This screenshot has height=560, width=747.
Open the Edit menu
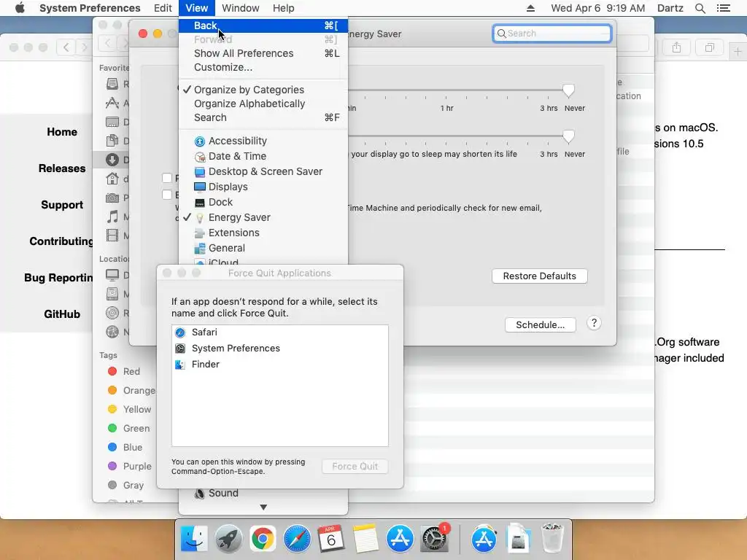point(163,8)
